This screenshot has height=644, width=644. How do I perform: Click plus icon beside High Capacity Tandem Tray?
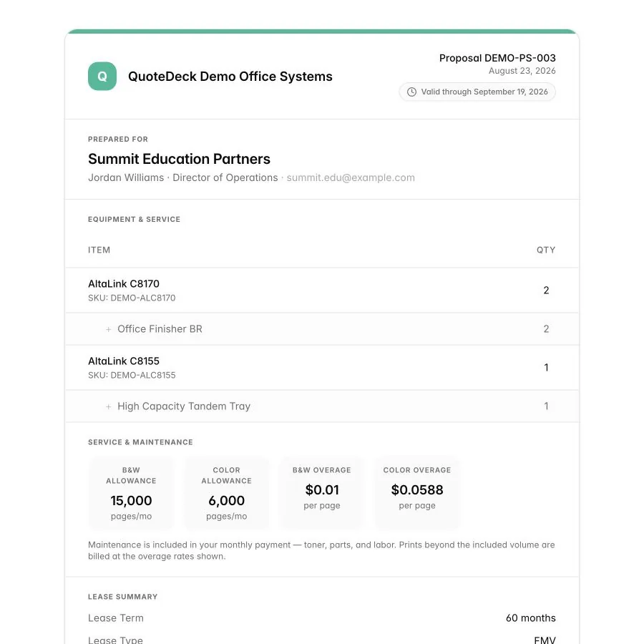tap(109, 406)
